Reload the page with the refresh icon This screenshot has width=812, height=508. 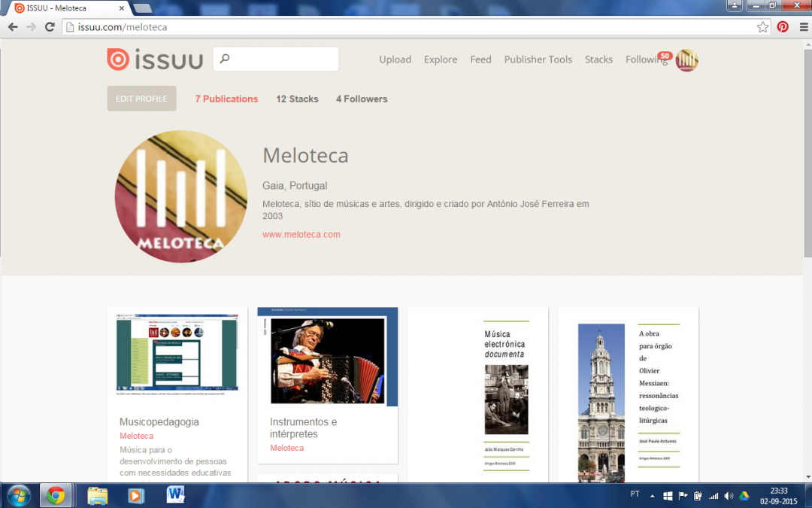tap(50, 27)
